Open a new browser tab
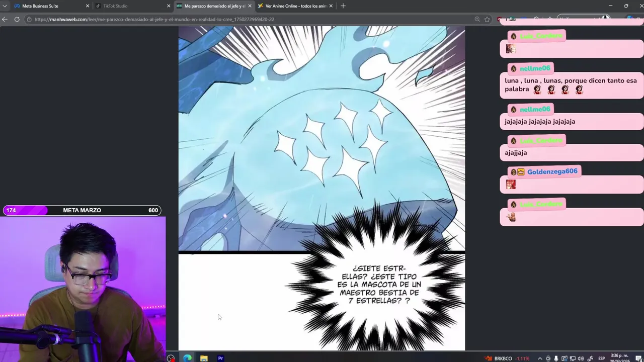644x362 pixels. pos(343,6)
